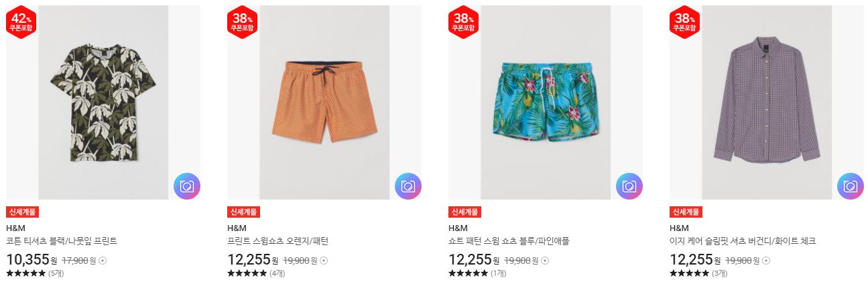View palm leaf t-shirt product image
This screenshot has width=868, height=290.
pos(103,102)
